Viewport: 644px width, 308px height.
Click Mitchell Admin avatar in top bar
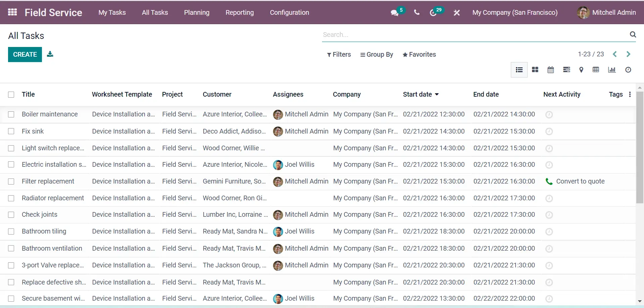click(583, 12)
